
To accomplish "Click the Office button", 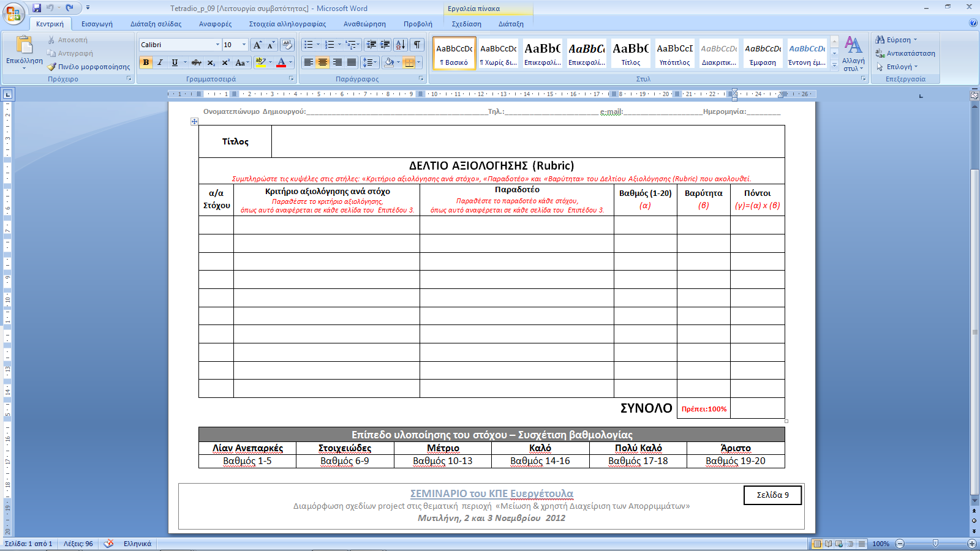I will [x=13, y=13].
